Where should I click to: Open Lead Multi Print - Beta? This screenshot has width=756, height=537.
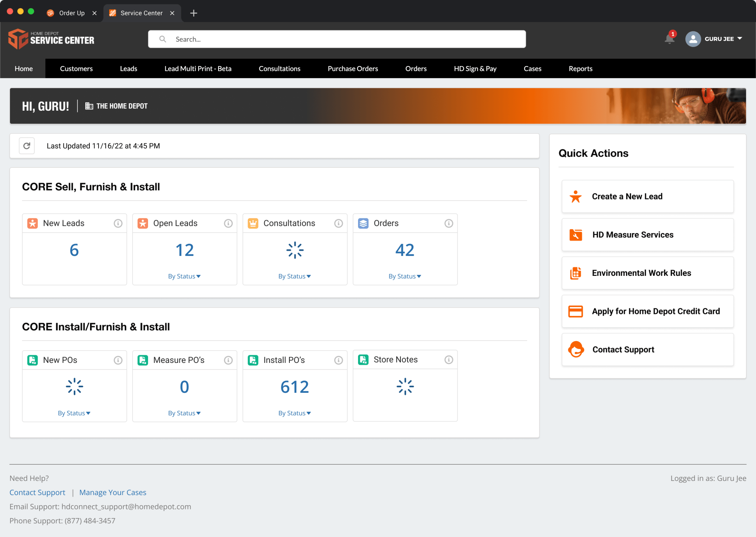tap(198, 69)
